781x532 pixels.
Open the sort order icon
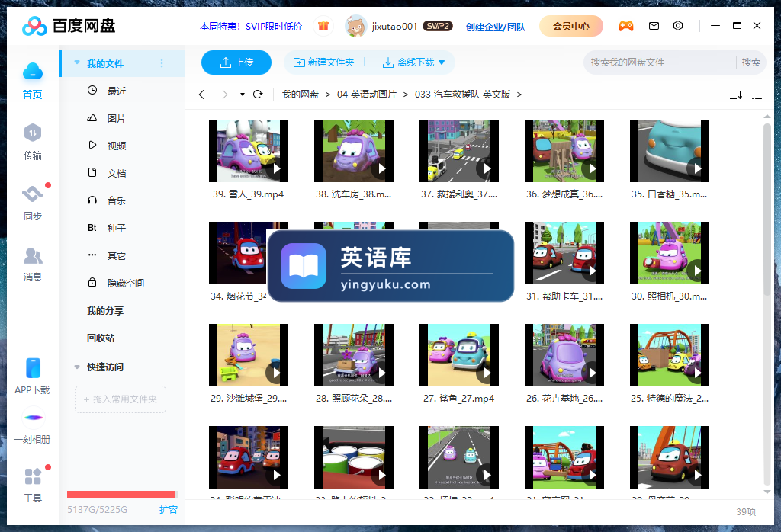click(x=736, y=95)
